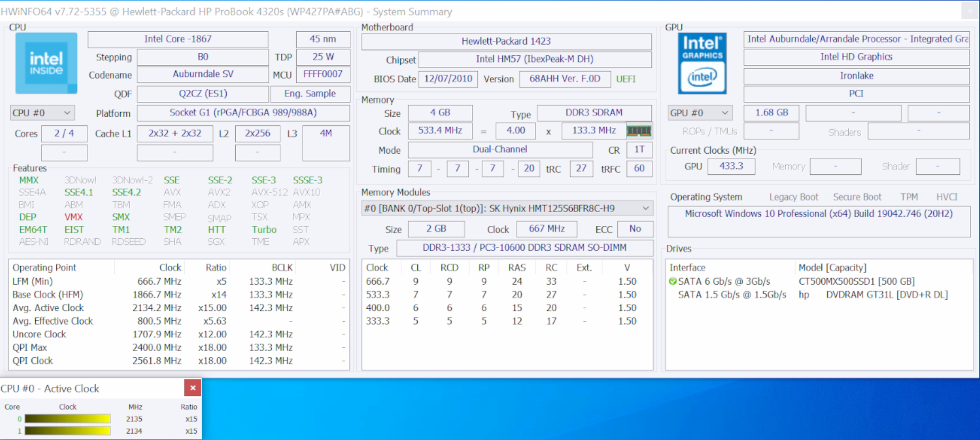Click the 25 W TDP value

(x=323, y=57)
